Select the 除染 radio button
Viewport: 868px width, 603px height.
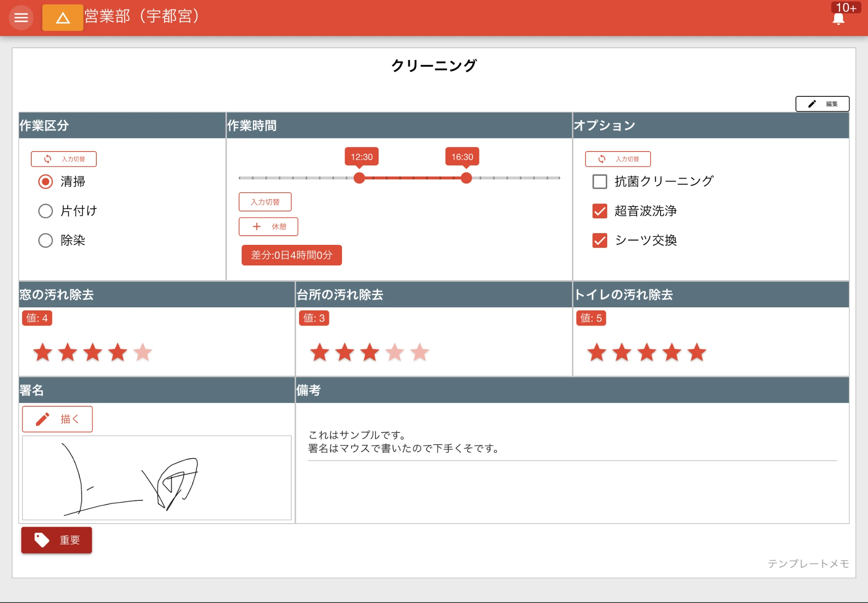(x=45, y=241)
